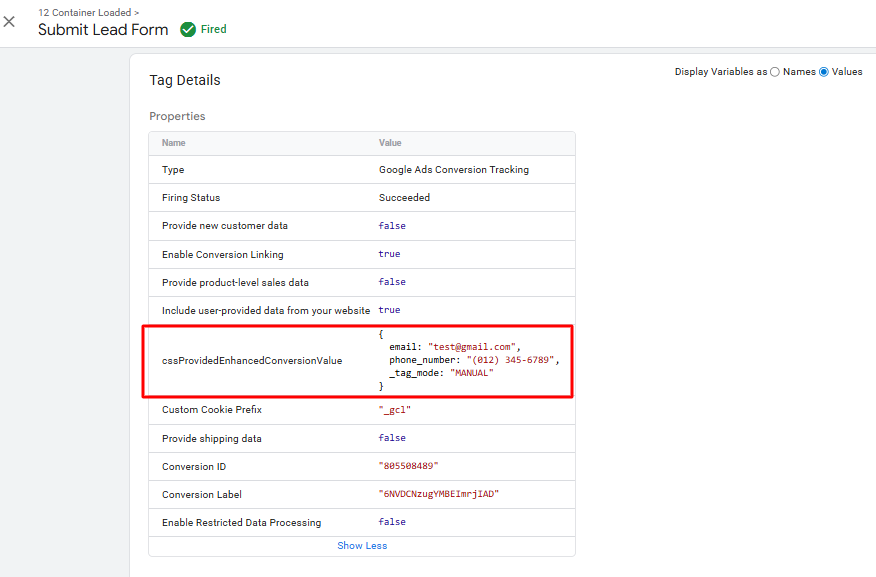Select the Values radio button
This screenshot has width=876, height=577.
click(825, 71)
